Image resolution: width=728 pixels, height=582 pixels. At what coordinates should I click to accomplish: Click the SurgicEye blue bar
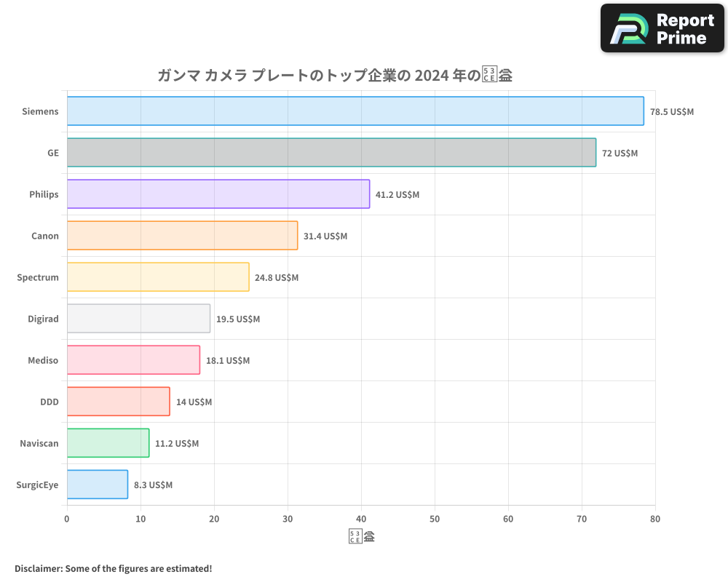97,485
